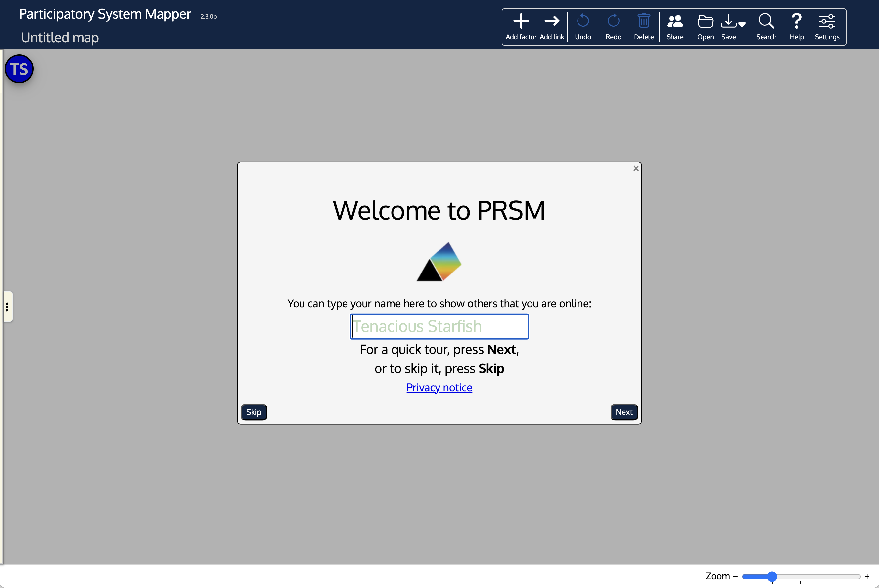Focus the name input field

(x=439, y=326)
